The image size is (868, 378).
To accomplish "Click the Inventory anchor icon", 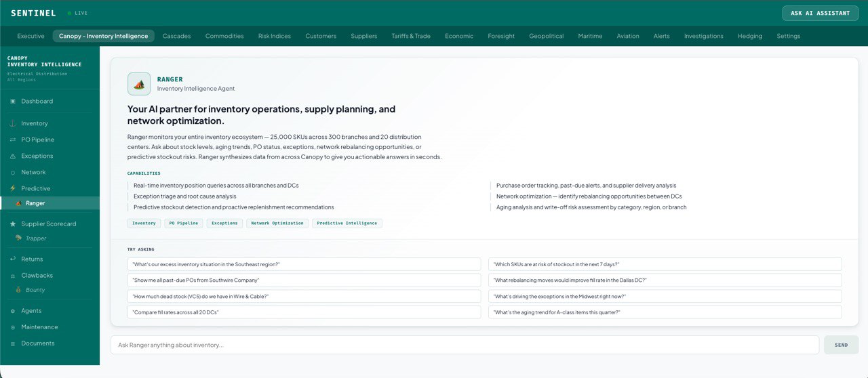I will (13, 123).
